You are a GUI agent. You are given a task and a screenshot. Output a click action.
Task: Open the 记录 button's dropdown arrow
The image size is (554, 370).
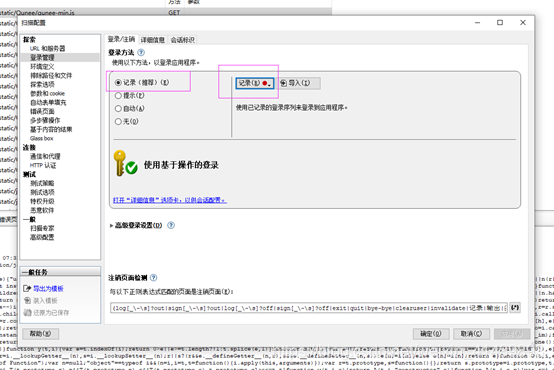(270, 85)
